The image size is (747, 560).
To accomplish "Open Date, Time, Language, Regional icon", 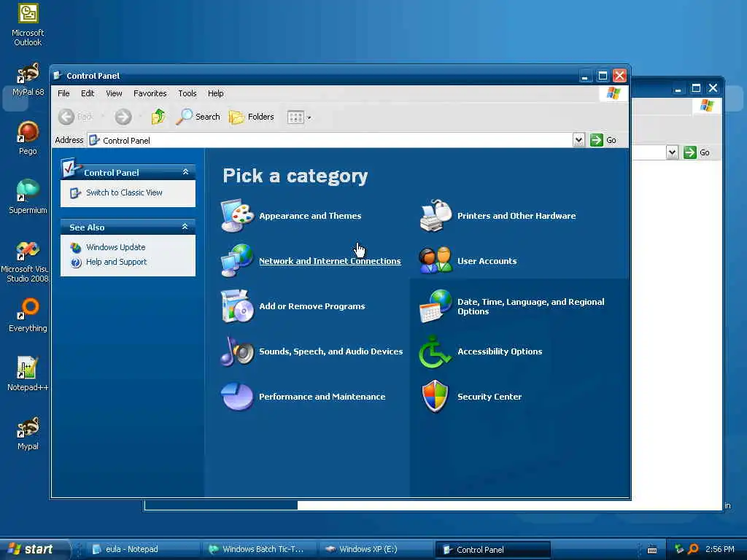I will (x=436, y=306).
